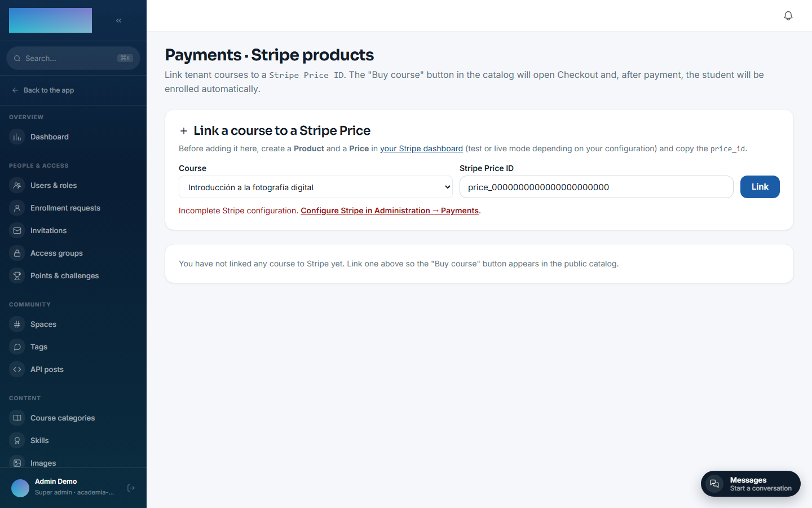This screenshot has height=508, width=812.
Task: Click the Users & roles people icon
Action: (17, 186)
